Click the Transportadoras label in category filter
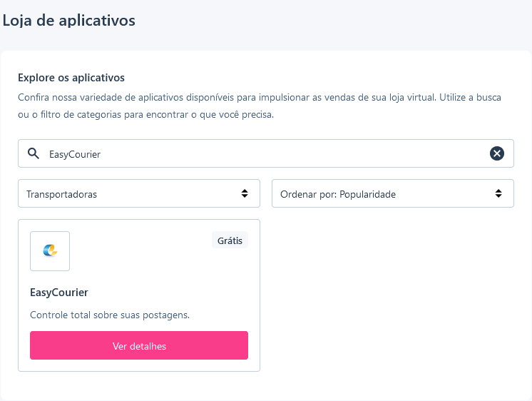This screenshot has width=532, height=401. (62, 194)
